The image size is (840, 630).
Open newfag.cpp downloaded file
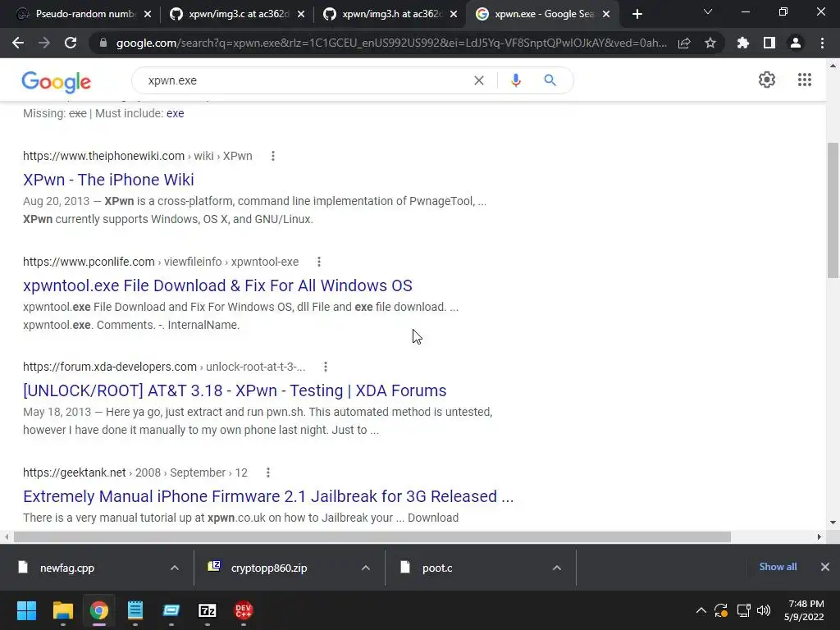(67, 568)
